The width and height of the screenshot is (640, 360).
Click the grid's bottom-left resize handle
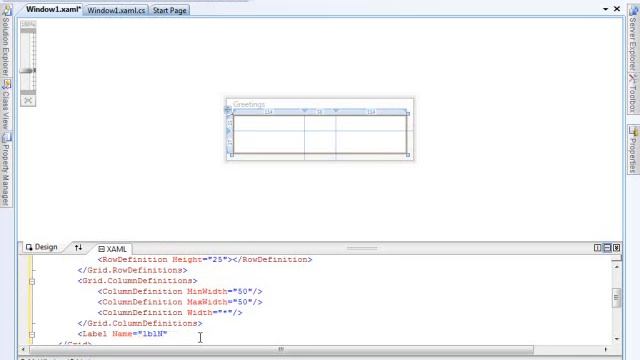click(x=232, y=155)
